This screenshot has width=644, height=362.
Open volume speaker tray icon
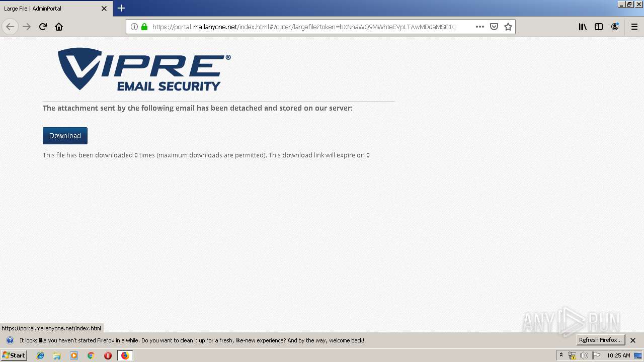tap(584, 355)
